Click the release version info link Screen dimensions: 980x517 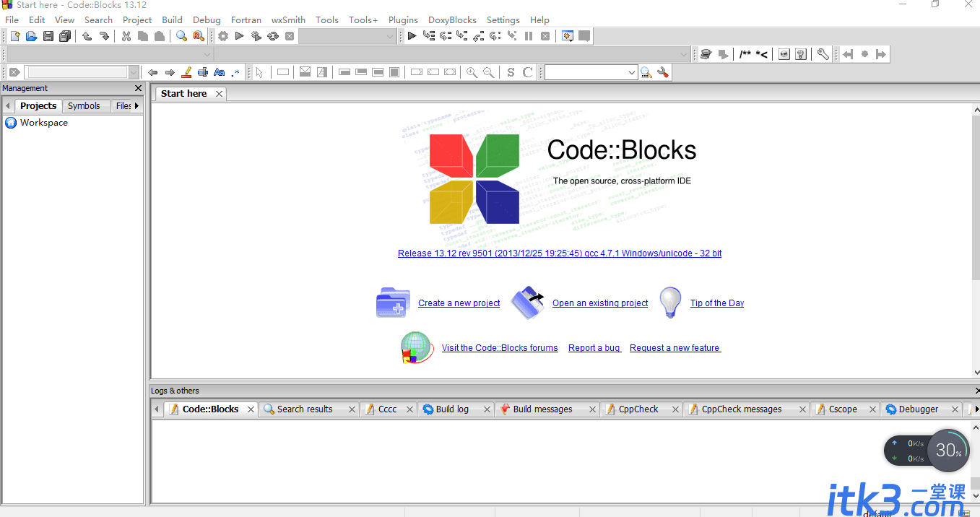560,253
